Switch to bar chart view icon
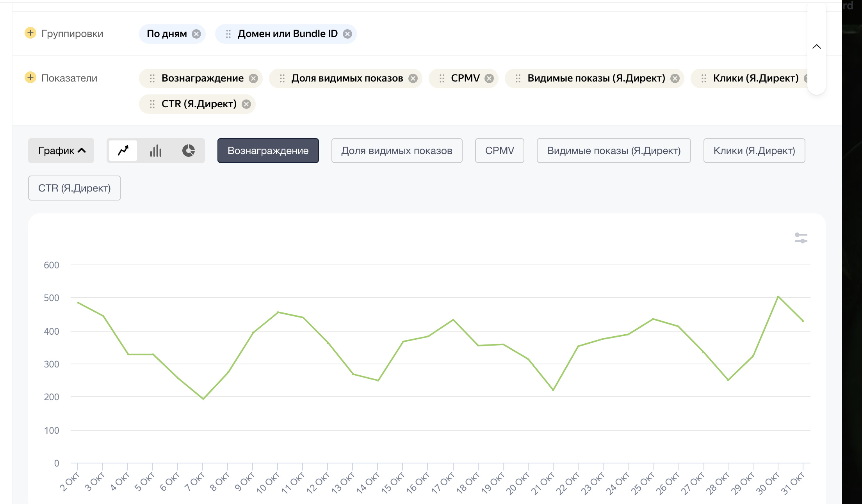 (155, 151)
